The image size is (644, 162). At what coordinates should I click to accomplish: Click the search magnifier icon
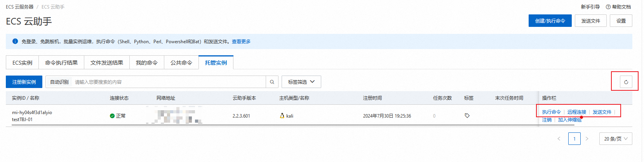pos(272,82)
